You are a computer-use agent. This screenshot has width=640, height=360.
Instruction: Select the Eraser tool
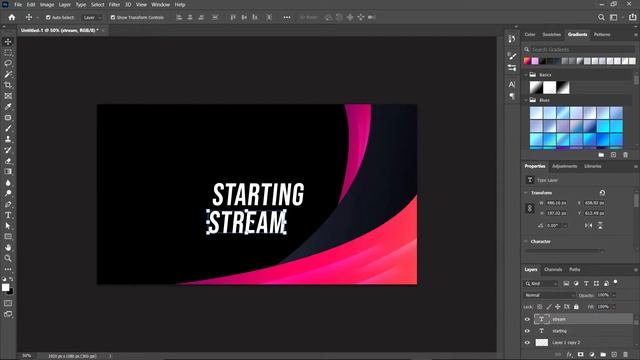[8, 161]
